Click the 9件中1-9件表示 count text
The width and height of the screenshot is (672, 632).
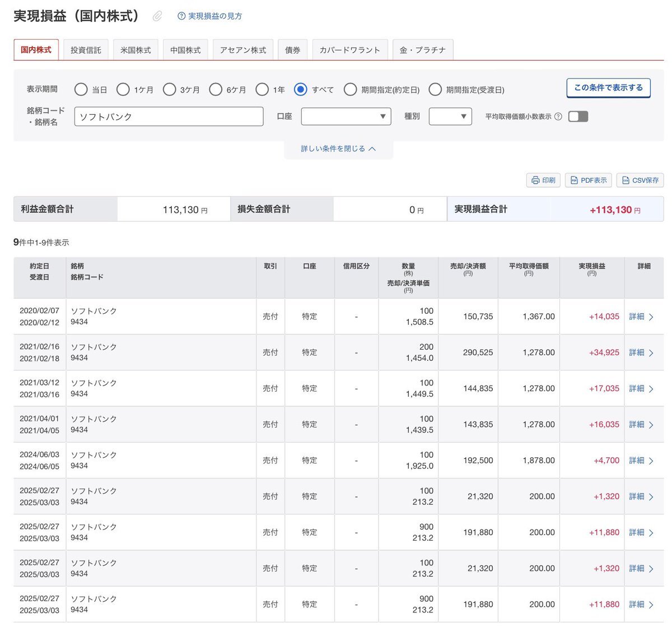pos(41,243)
